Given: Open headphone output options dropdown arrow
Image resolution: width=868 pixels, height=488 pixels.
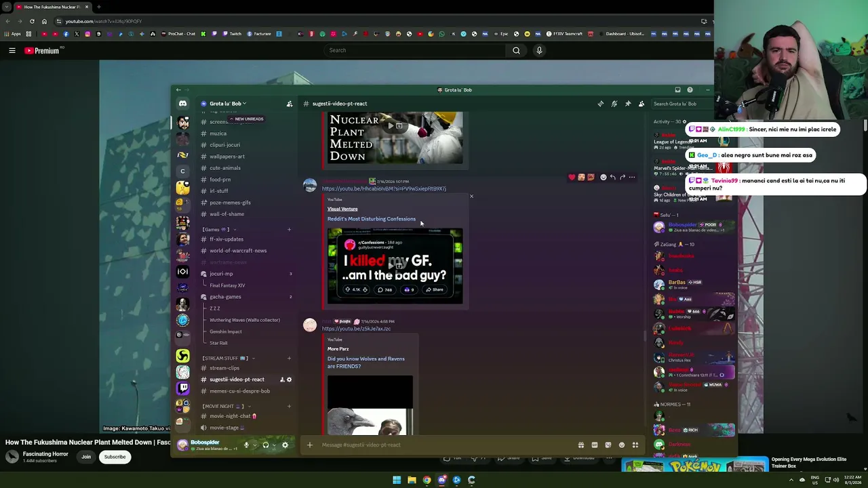Looking at the screenshot, I should coord(274,445).
